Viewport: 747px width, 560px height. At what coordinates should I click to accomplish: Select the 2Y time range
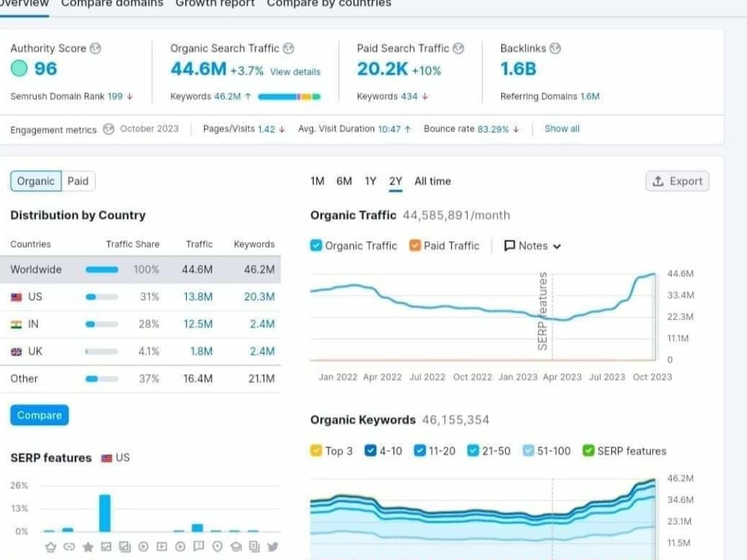[395, 181]
